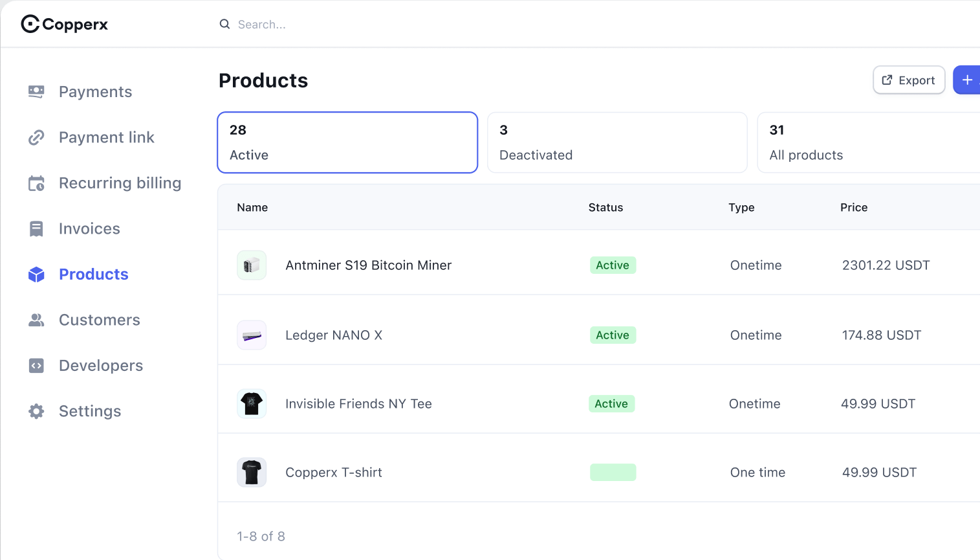Open Invisible Friends NY Tee row
The image size is (980, 560).
click(x=599, y=403)
